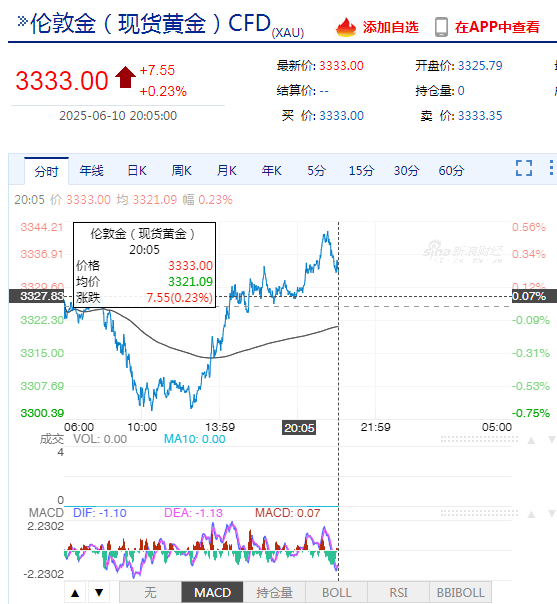The width and height of the screenshot is (557, 604).
Task: Click down arrow beside volume panel
Action: [x=552, y=440]
